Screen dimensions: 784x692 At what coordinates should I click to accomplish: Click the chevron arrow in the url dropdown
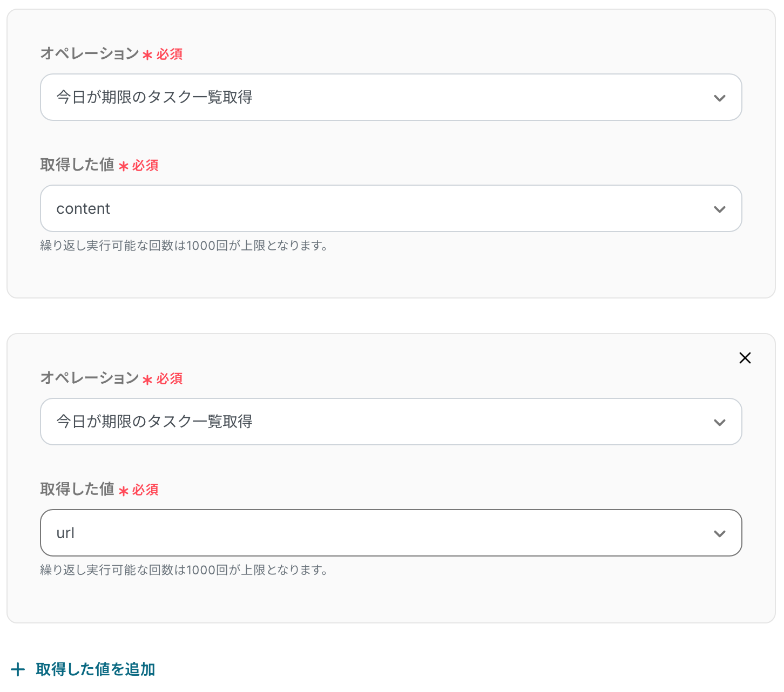point(719,534)
